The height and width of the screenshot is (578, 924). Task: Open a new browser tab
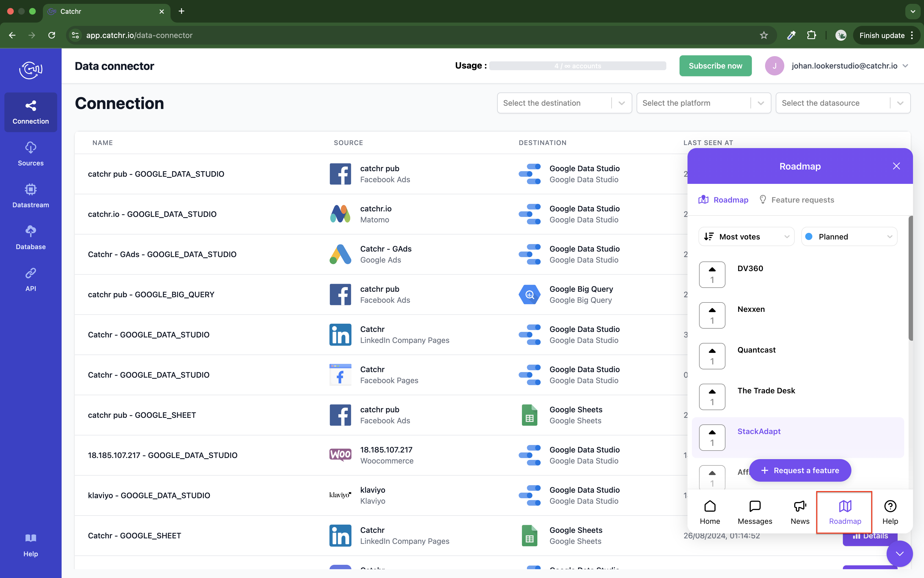click(182, 12)
